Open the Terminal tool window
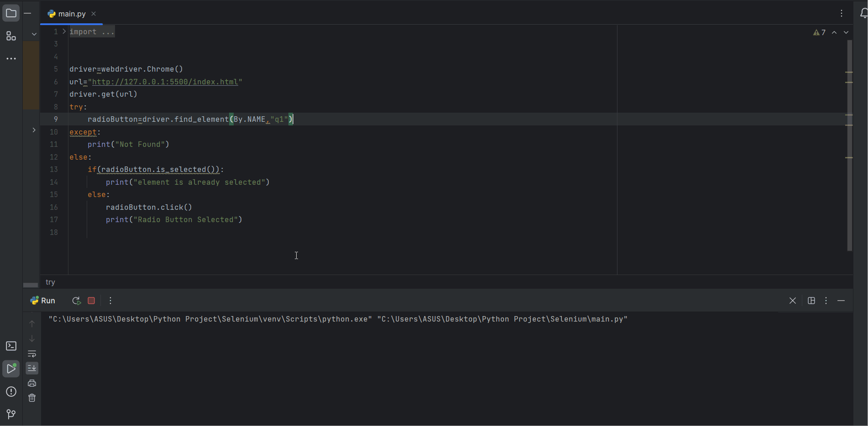 (11, 346)
